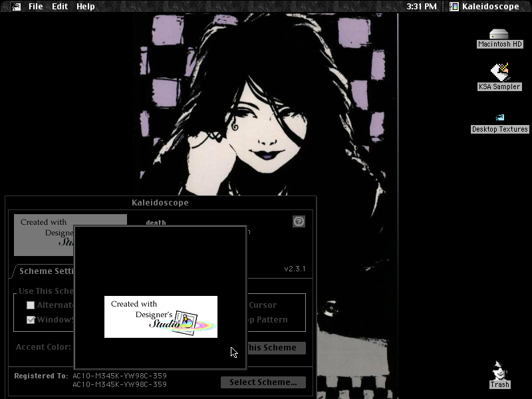Click the Kaleidoscope window title bar

(x=160, y=203)
